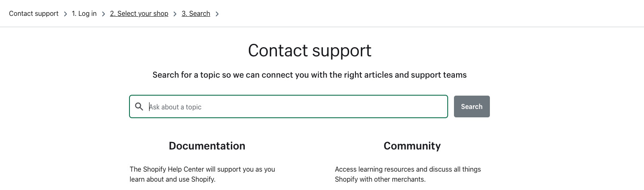Click the 'Search for a topic' subtitle text
The image size is (644, 190).
click(309, 75)
